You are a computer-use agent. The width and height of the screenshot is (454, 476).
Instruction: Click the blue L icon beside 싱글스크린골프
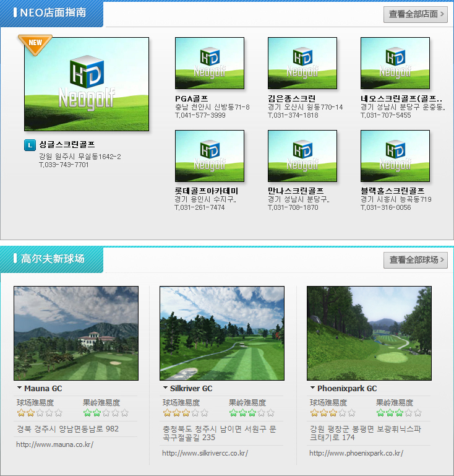[30, 145]
